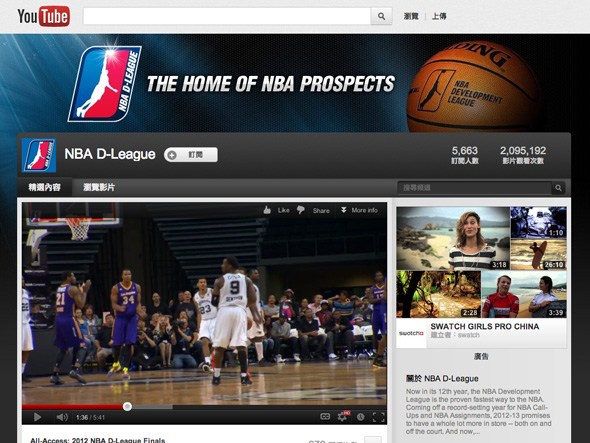Viewport: 590px width, 443px height.
Task: Click the swatch creator link
Action: pos(468,335)
